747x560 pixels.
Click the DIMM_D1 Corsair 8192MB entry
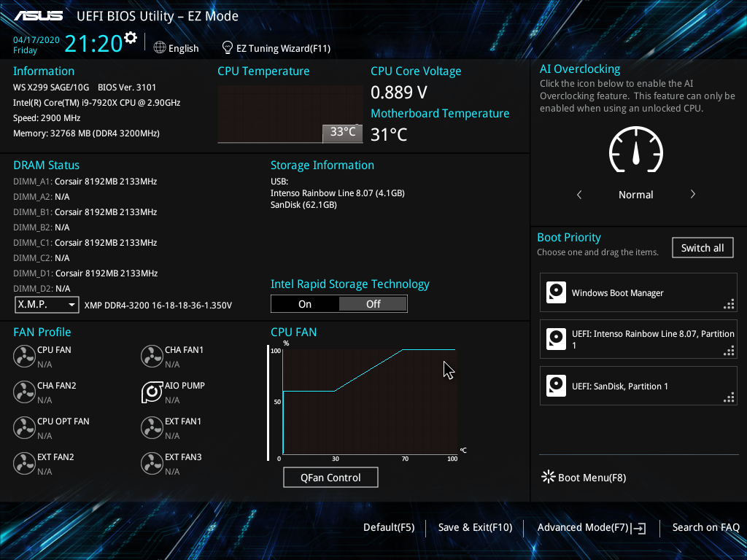click(85, 273)
